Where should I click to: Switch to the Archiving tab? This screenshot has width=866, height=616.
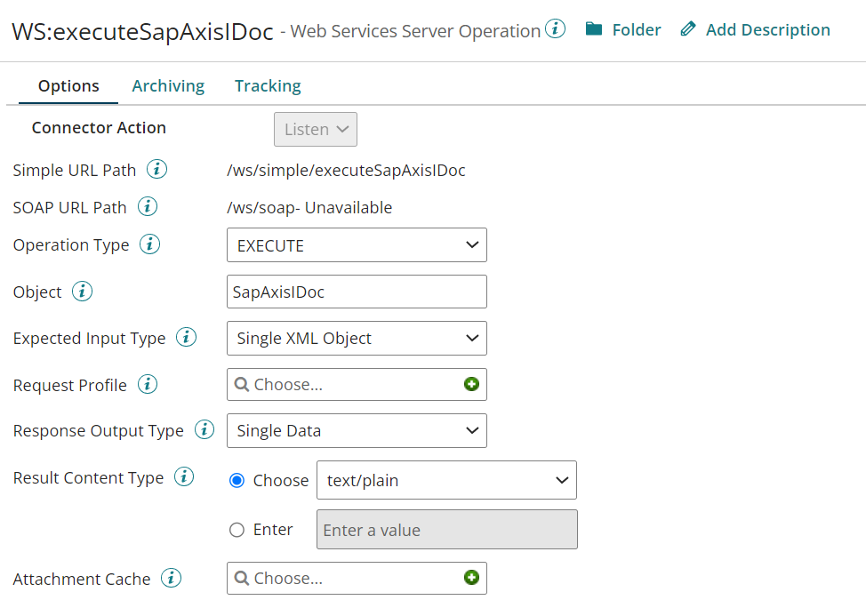[x=167, y=85]
